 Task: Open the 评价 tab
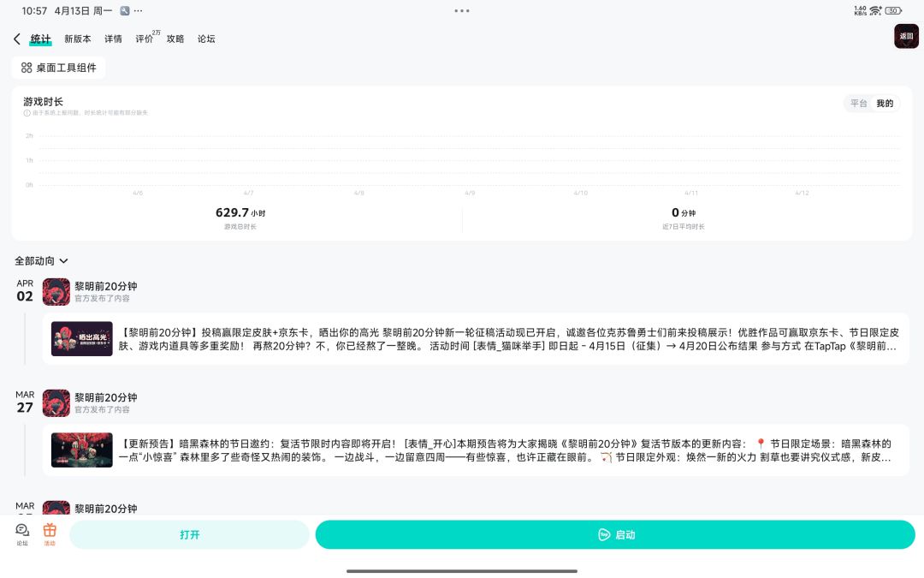[145, 39]
